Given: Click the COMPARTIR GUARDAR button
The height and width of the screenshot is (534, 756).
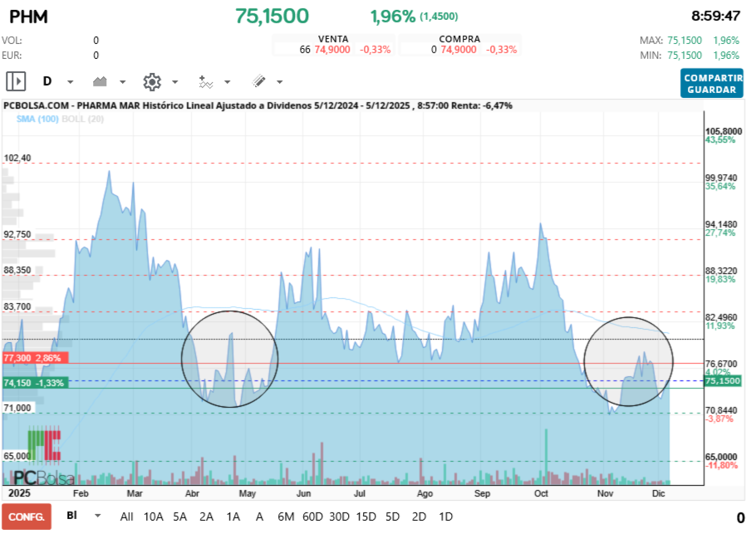Looking at the screenshot, I should click(711, 83).
